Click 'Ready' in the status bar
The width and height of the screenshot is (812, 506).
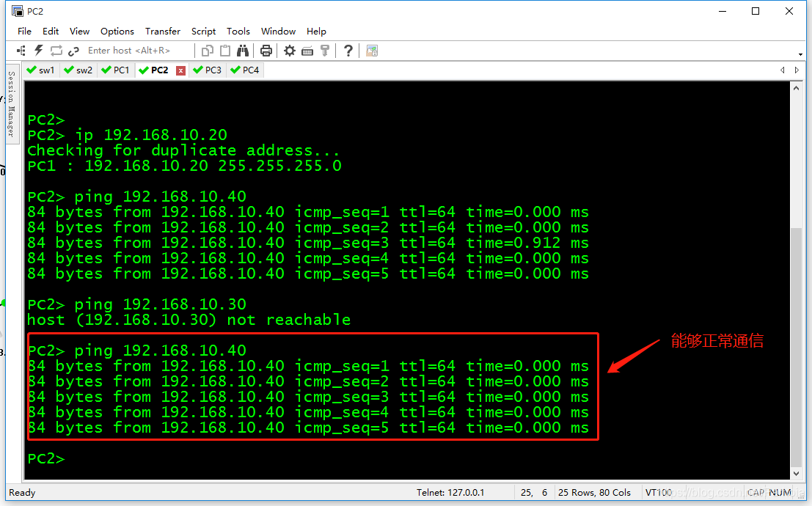(22, 493)
